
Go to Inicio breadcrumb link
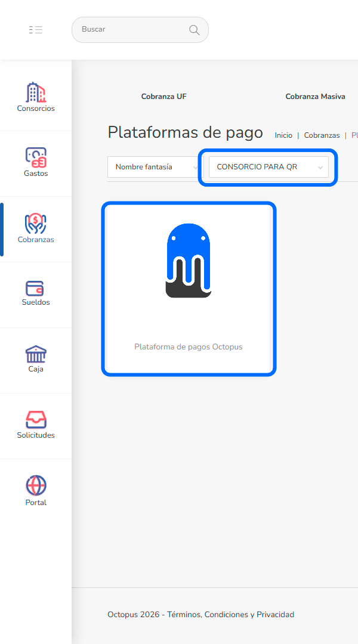[x=283, y=135]
